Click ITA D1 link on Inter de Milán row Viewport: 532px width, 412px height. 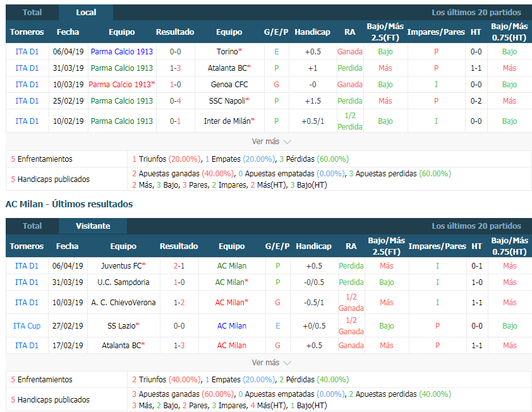(x=27, y=121)
